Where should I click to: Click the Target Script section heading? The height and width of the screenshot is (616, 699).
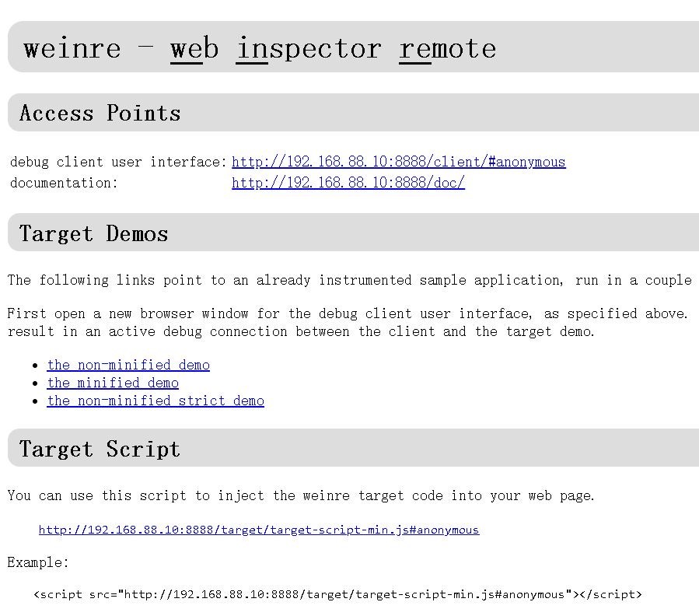coord(100,449)
